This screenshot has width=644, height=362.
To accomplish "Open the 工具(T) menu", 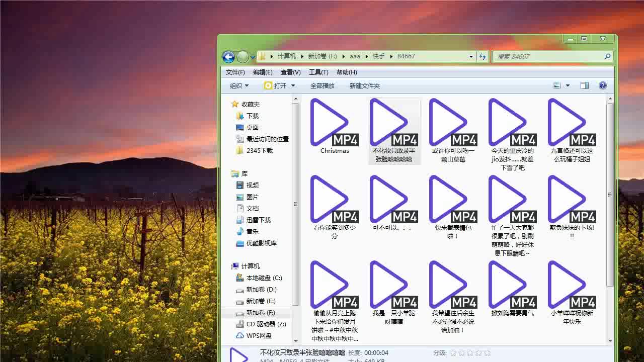I will 318,72.
